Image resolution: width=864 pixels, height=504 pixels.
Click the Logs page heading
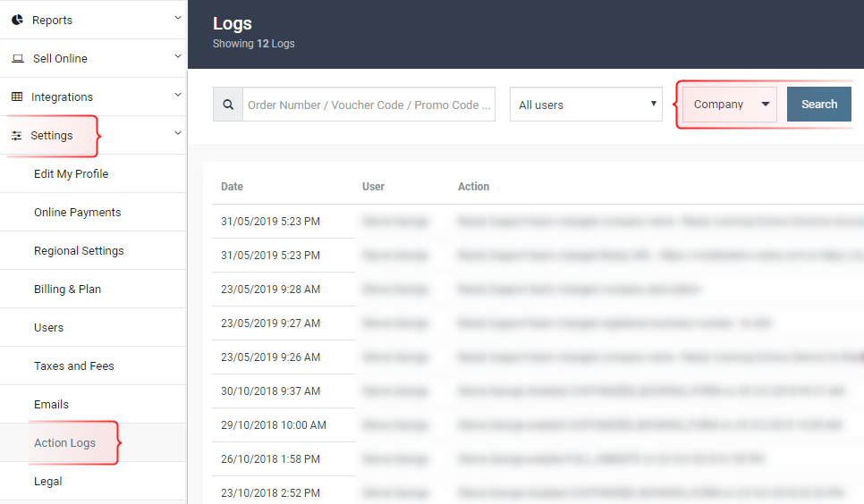pos(232,24)
